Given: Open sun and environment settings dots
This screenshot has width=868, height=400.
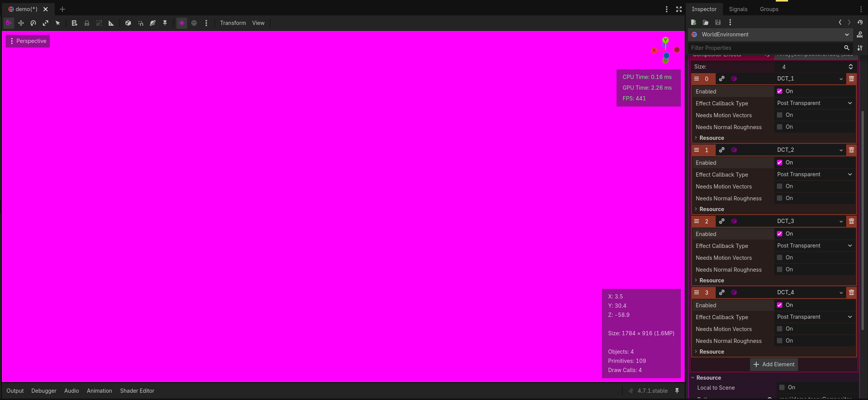Looking at the screenshot, I should [x=206, y=23].
